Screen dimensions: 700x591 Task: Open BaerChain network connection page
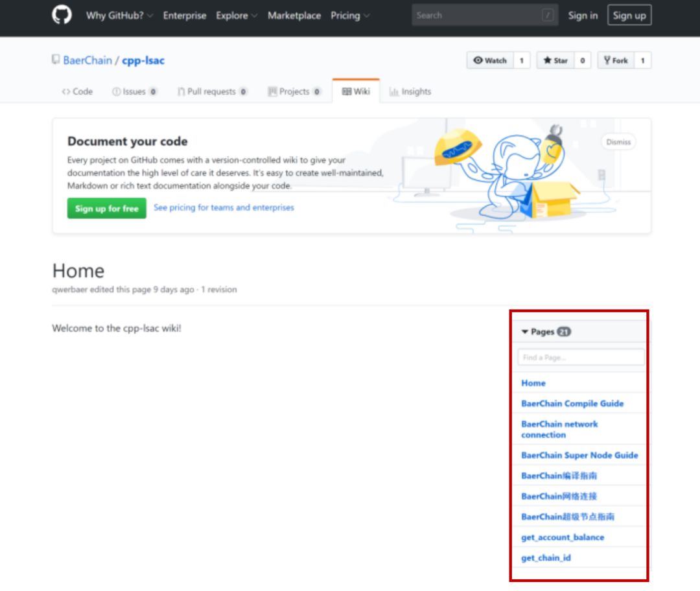tap(559, 430)
